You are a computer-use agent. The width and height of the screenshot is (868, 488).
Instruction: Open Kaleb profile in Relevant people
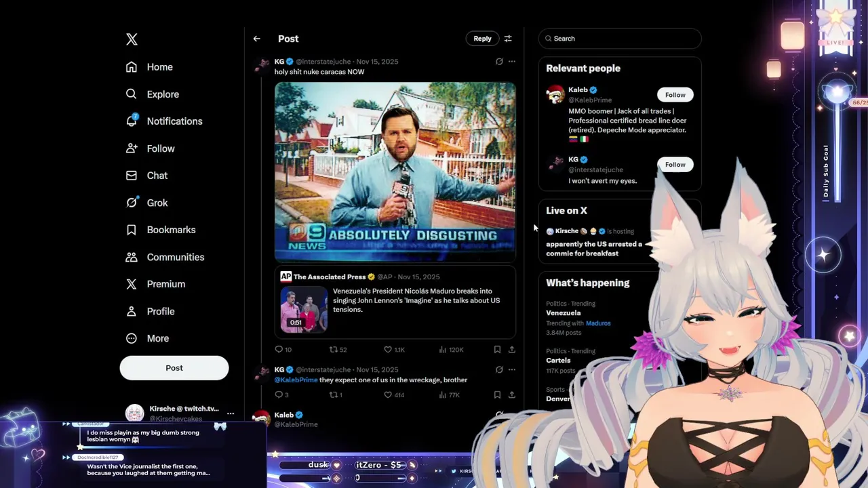tap(578, 90)
